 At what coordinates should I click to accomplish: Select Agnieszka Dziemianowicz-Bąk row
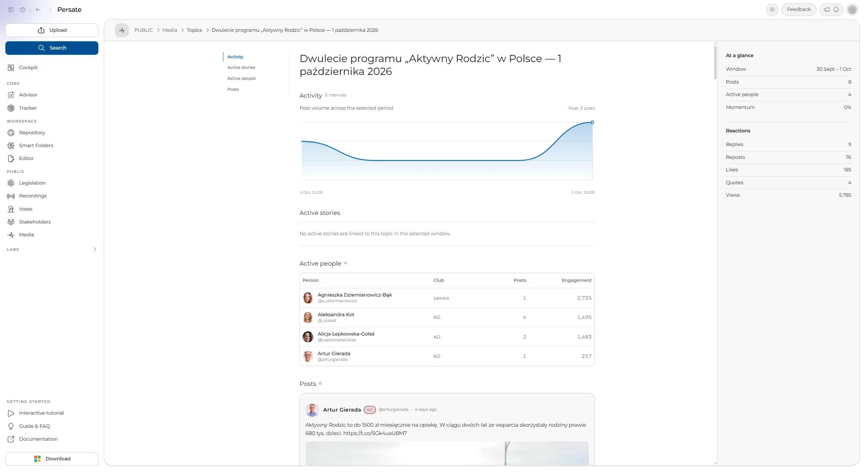[447, 298]
